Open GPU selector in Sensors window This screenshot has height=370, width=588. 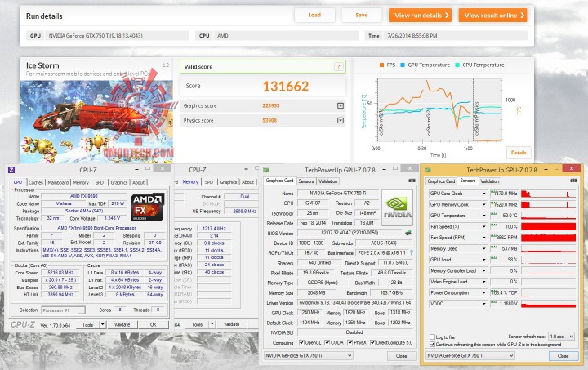click(x=470, y=355)
